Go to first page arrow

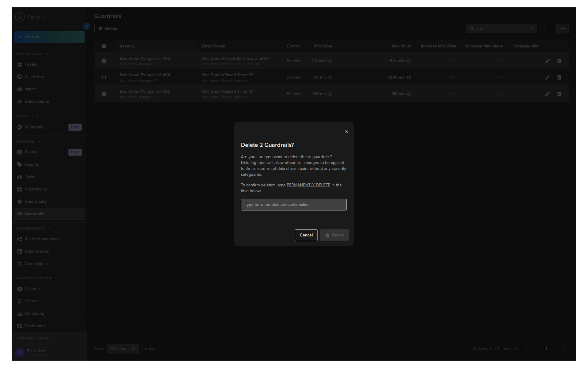coord(527,349)
